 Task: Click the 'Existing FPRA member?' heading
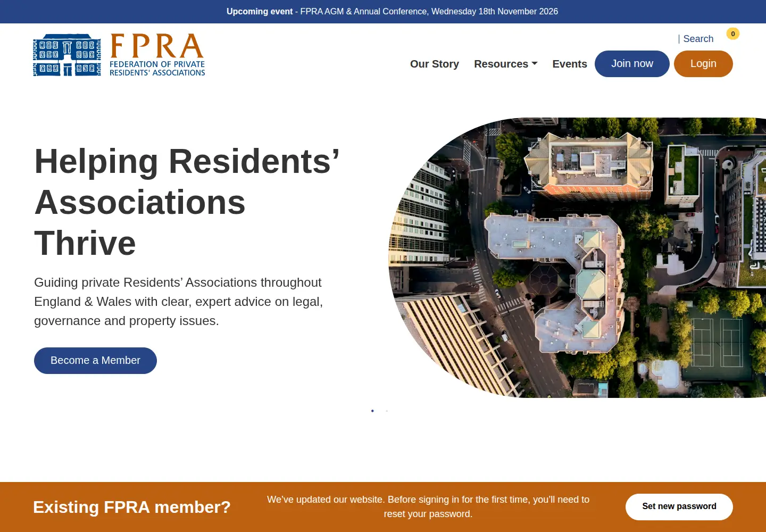tap(132, 507)
